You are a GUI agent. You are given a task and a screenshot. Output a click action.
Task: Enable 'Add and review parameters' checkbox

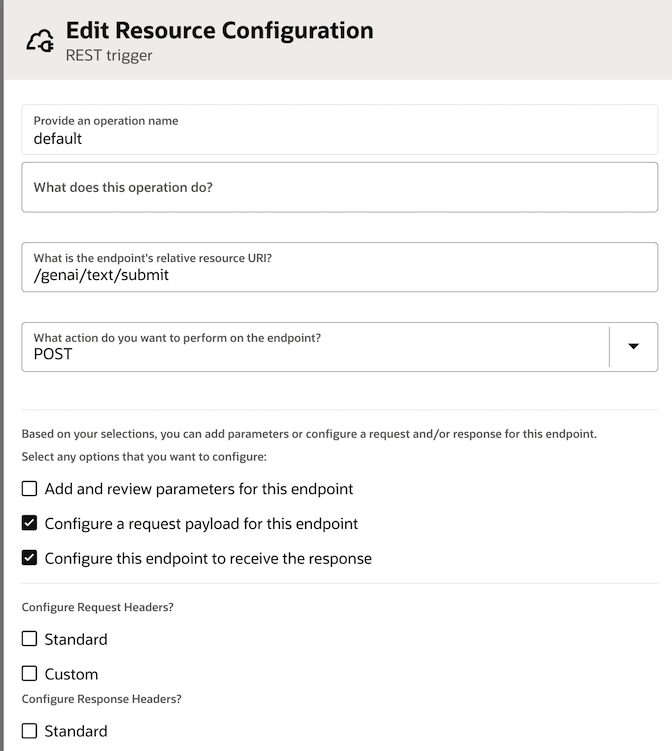(x=30, y=489)
